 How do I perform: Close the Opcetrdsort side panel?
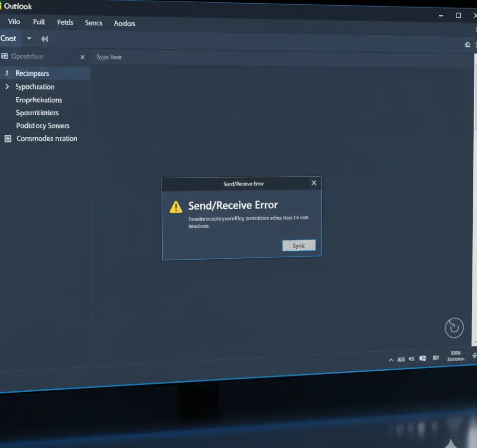pos(83,57)
